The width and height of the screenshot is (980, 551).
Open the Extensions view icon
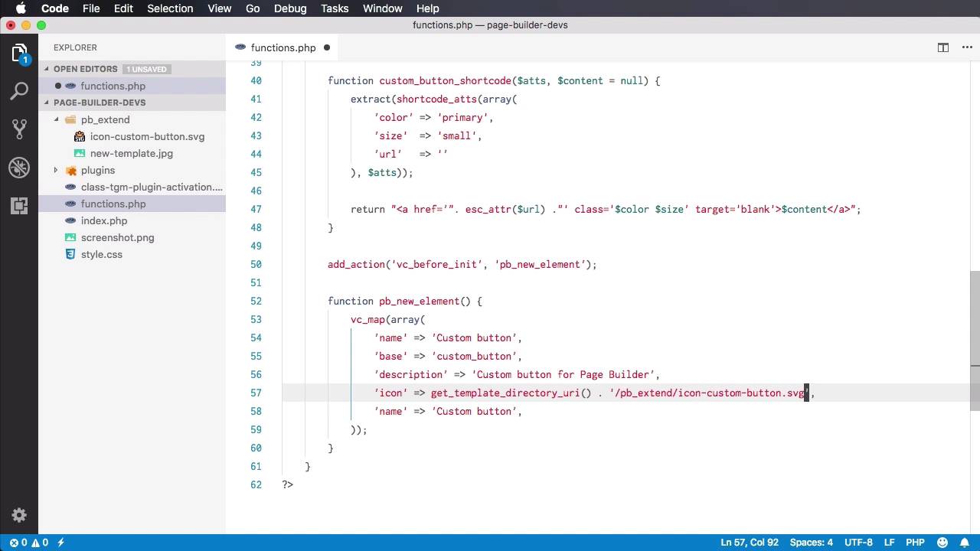click(x=19, y=205)
